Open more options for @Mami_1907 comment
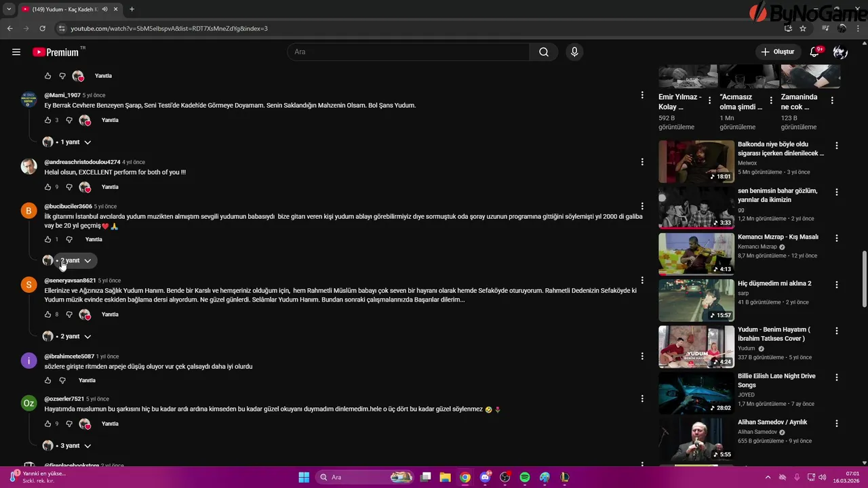 click(642, 95)
